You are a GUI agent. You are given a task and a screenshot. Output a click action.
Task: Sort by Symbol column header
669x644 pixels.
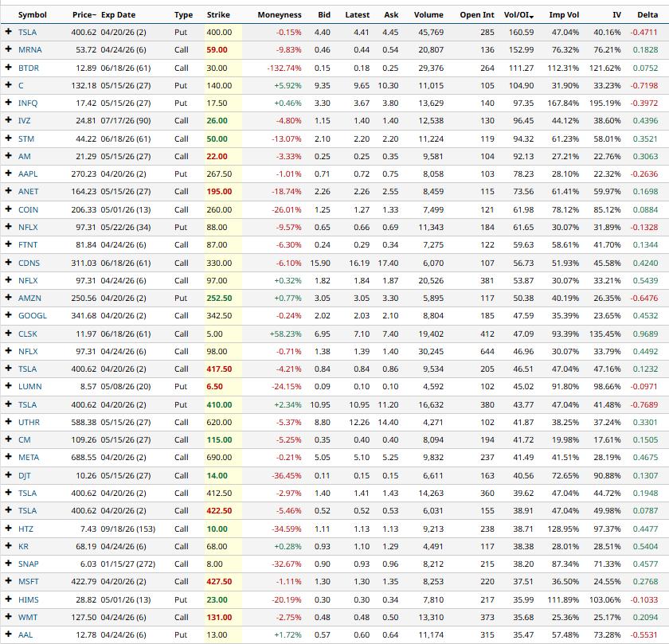coord(33,15)
